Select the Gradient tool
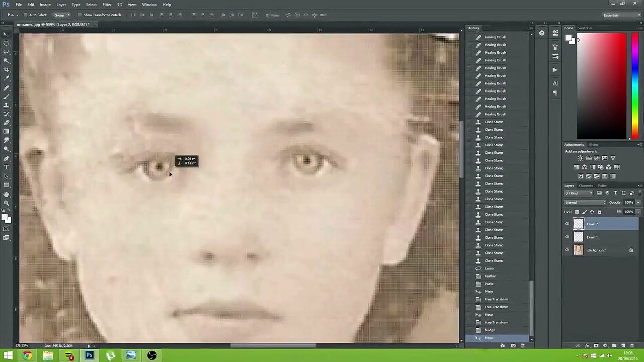 tap(7, 131)
